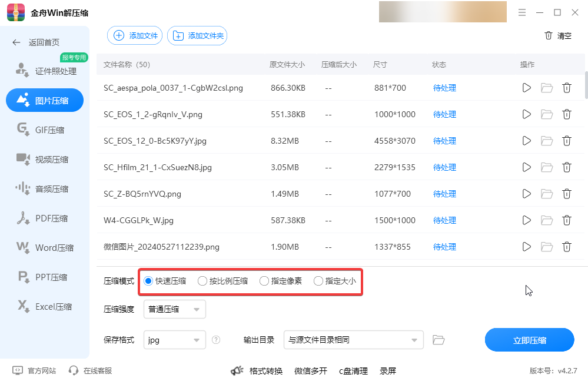The image size is (588, 381).
Task: Open the 保存格式 jpg dropdown
Action: [175, 340]
